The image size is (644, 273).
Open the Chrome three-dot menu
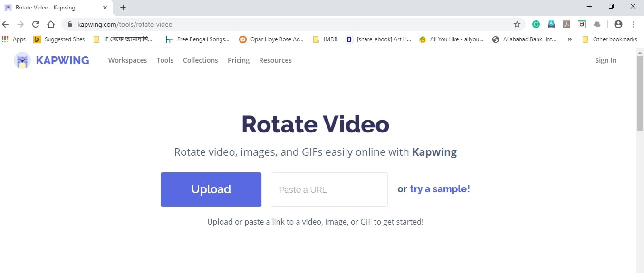click(634, 24)
